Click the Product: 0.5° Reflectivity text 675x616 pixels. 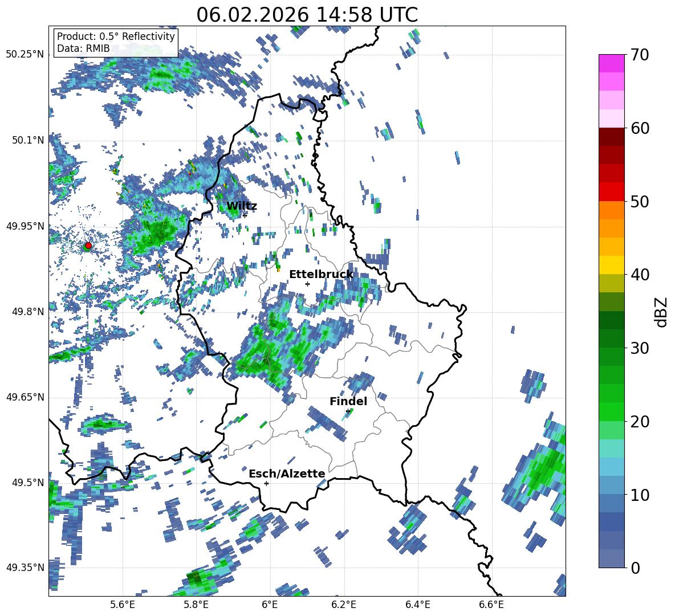coord(116,36)
